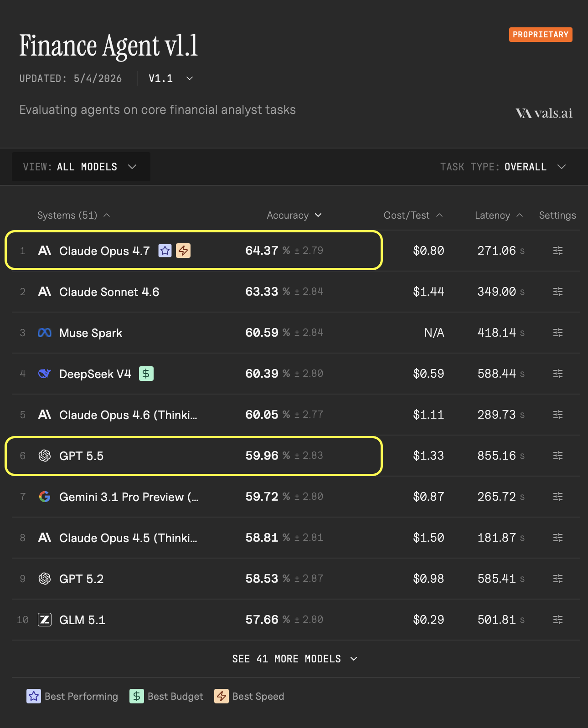The width and height of the screenshot is (588, 728).
Task: Open settings icon for Claude Opus 4.6 row
Action: (558, 415)
